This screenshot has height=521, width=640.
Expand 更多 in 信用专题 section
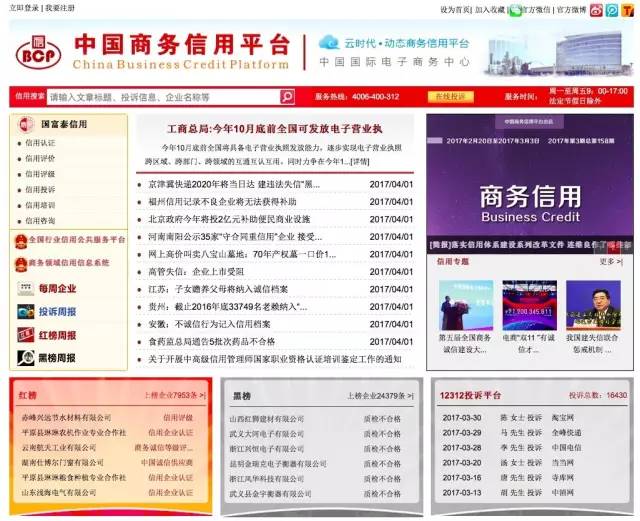coord(610,262)
